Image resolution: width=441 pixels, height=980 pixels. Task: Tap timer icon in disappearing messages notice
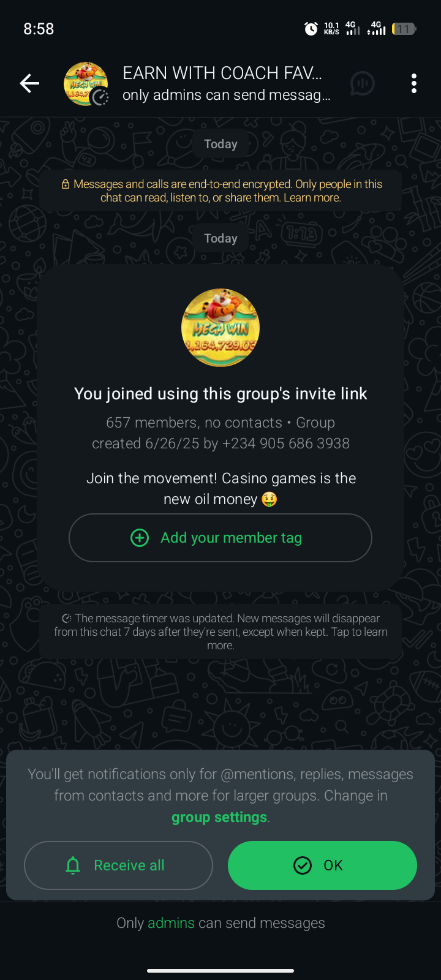67,619
